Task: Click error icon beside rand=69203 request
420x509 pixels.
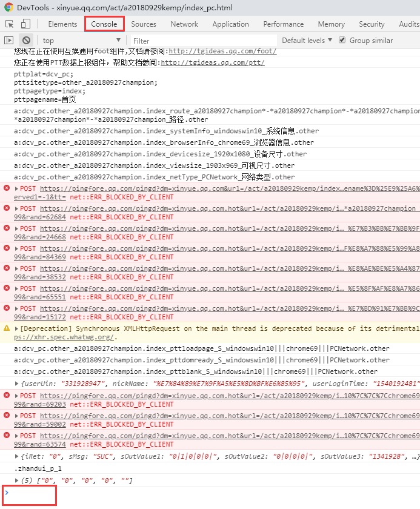Action: (7, 395)
